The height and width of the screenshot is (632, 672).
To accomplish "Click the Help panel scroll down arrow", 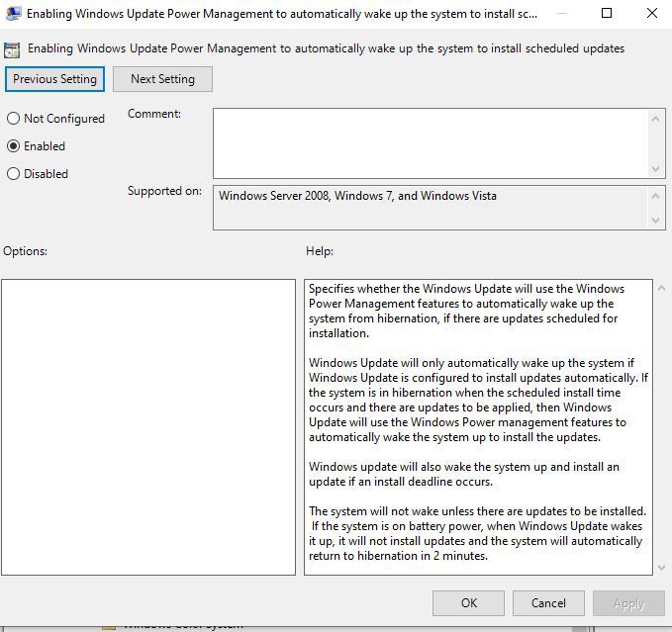I will (x=661, y=567).
